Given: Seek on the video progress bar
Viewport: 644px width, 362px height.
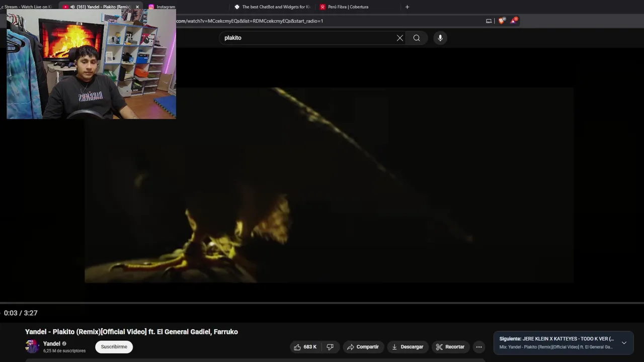Looking at the screenshot, I should pos(322,303).
